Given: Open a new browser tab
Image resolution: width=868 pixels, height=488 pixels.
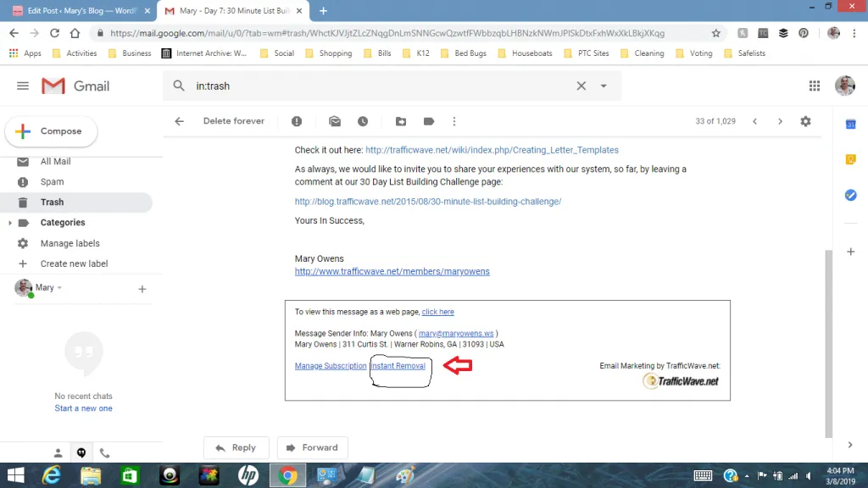Looking at the screenshot, I should pos(323,10).
